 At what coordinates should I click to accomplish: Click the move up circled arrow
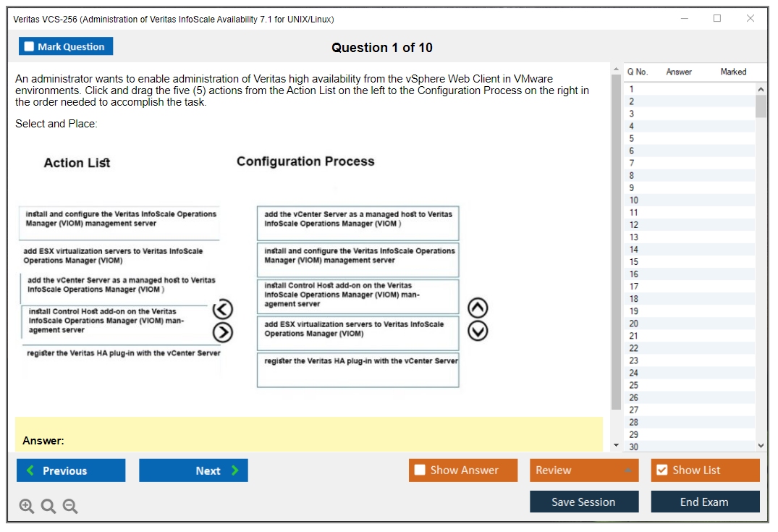(x=478, y=308)
